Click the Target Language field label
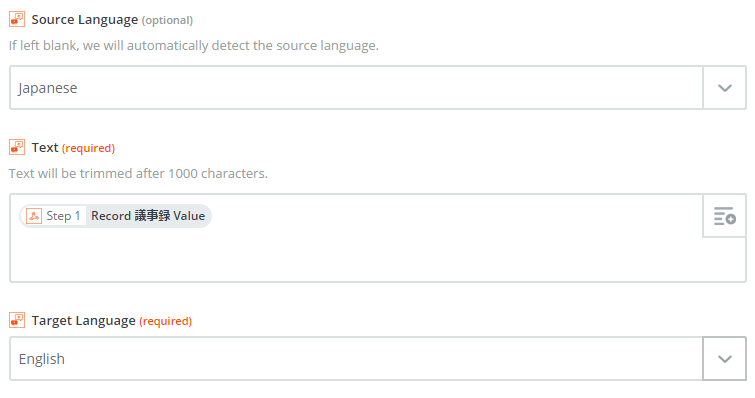The width and height of the screenshot is (755, 398). (x=83, y=321)
